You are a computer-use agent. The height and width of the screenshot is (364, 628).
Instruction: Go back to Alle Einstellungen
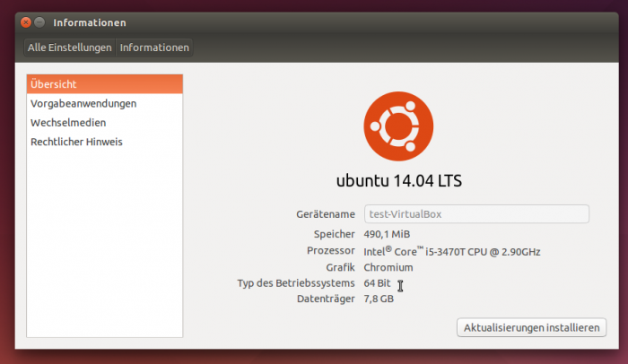tap(69, 48)
